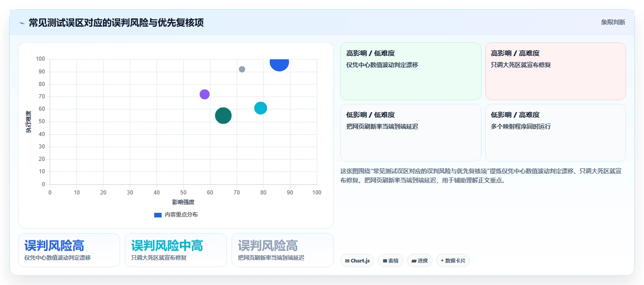Click the 执行难度 y-axis title

click(29, 122)
